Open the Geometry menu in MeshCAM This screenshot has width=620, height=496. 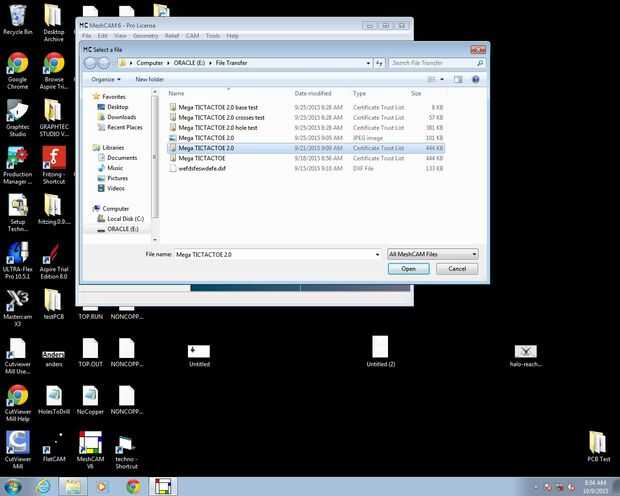pyautogui.click(x=146, y=36)
